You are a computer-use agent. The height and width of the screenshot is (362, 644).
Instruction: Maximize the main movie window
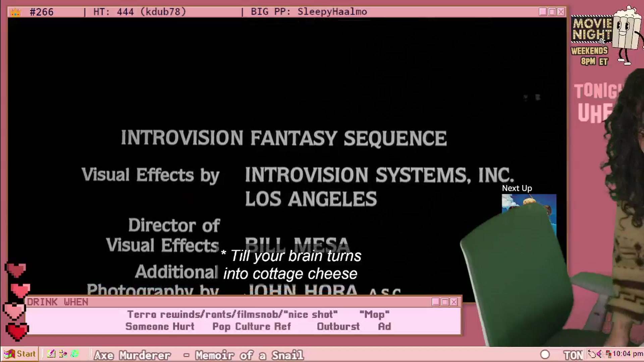click(552, 12)
